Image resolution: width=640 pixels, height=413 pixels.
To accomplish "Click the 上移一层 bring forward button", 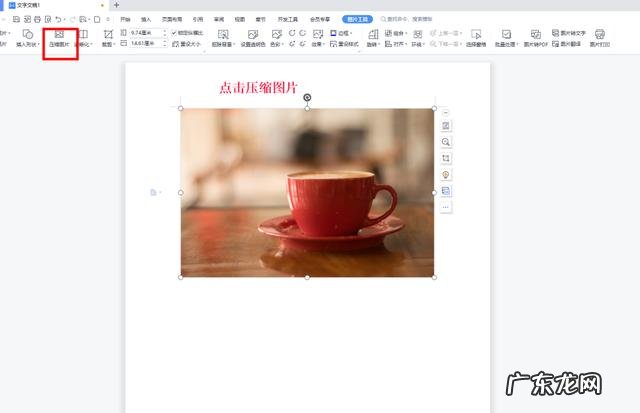I will pyautogui.click(x=446, y=33).
